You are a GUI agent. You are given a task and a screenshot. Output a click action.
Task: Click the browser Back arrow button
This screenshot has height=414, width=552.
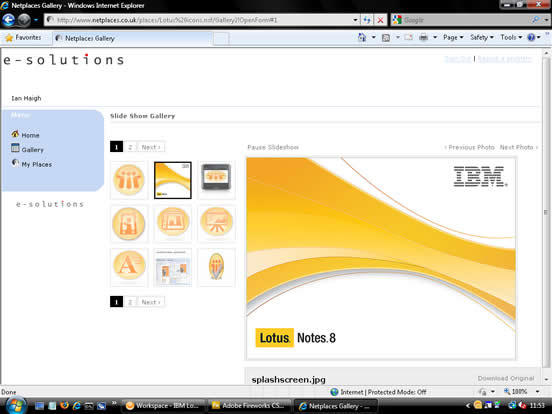(x=8, y=20)
